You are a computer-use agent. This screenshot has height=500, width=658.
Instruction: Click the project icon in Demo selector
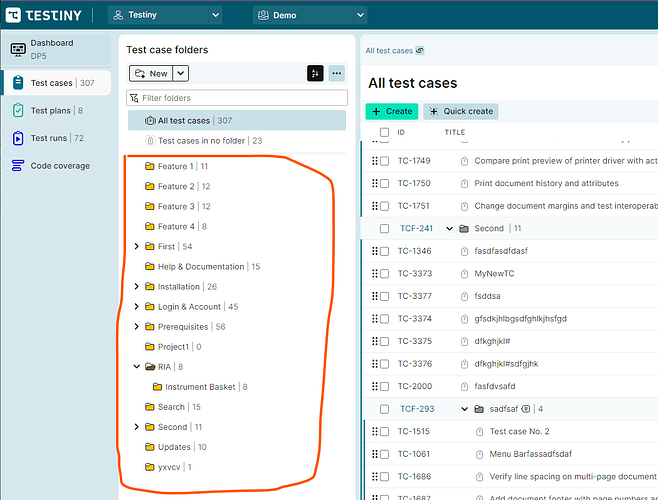263,15
